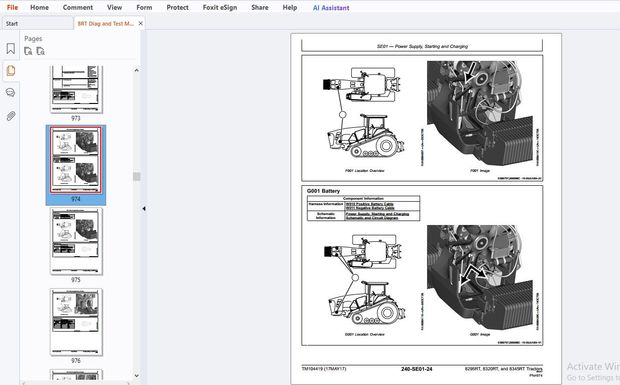620x385 pixels.
Task: Click the second page tool icon under Pages
Action: pos(40,51)
